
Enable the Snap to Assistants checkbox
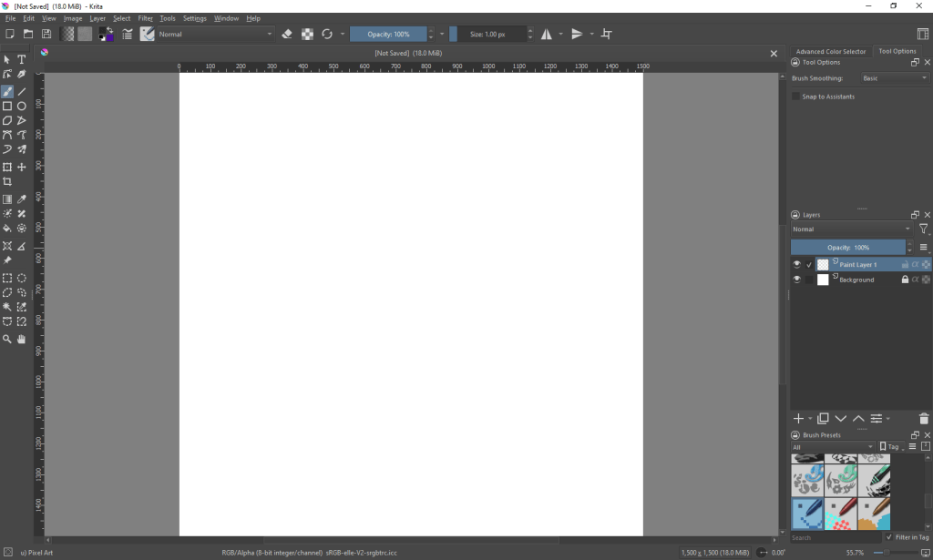tap(796, 97)
